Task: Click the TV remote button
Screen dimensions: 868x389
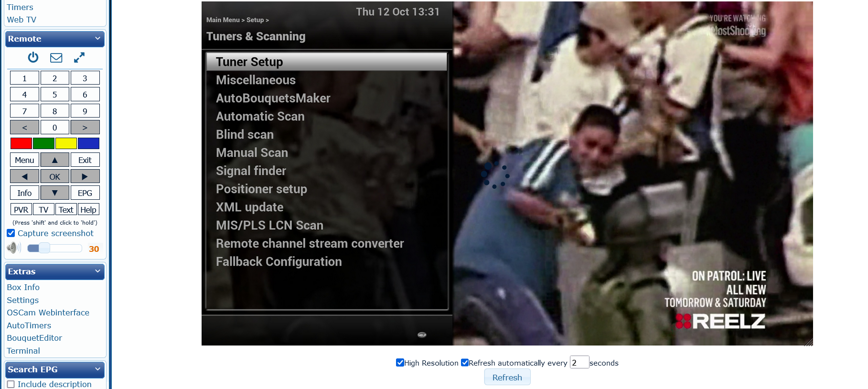Action: pos(43,209)
